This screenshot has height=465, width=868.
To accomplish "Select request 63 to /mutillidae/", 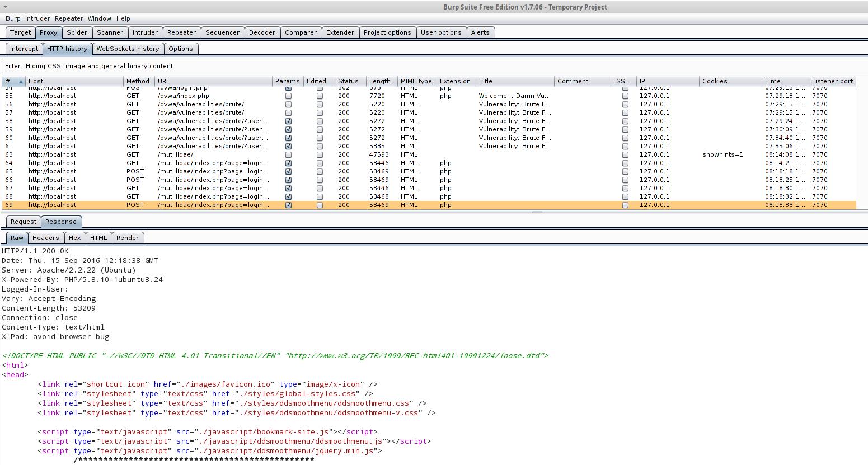I will coord(175,154).
